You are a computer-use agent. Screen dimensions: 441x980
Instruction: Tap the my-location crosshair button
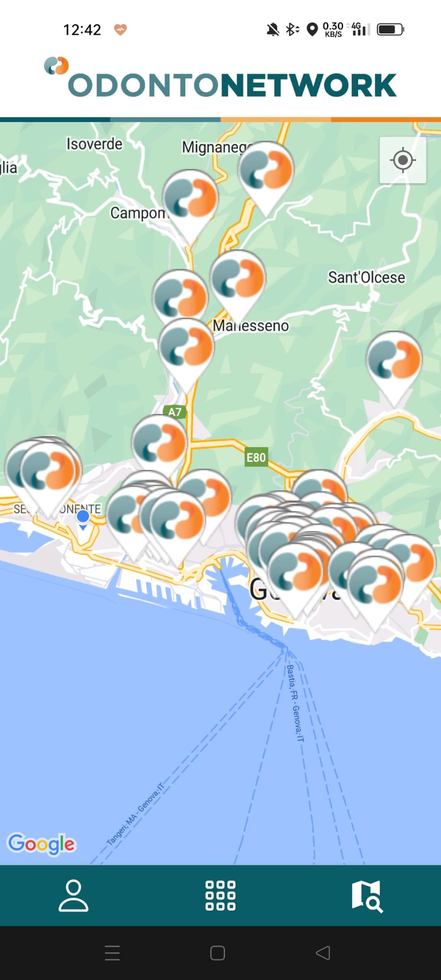coord(403,160)
